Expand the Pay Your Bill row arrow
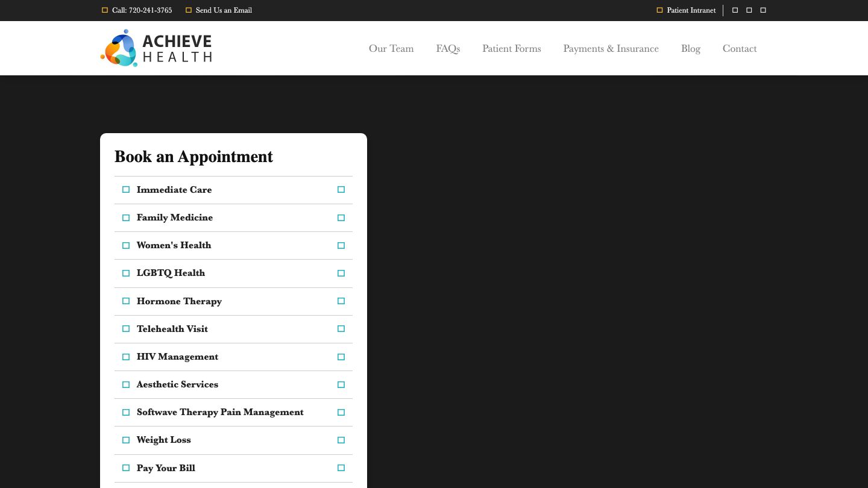The image size is (868, 488). coord(341,468)
